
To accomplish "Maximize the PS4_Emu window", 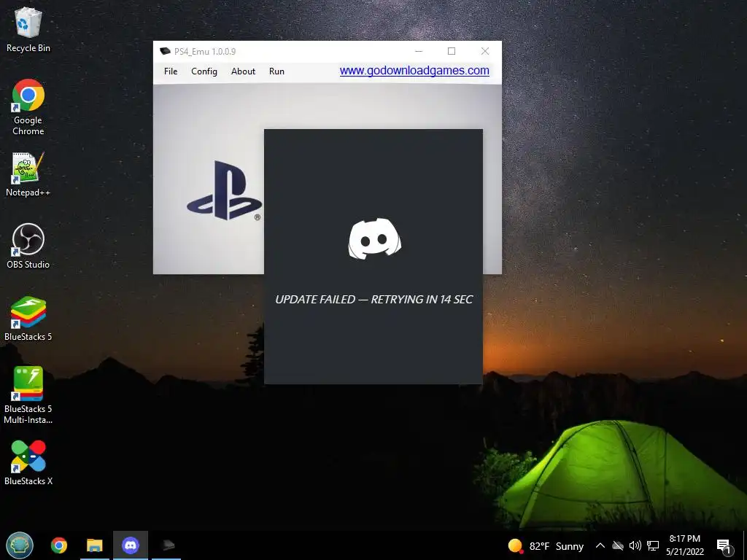I will [x=452, y=51].
